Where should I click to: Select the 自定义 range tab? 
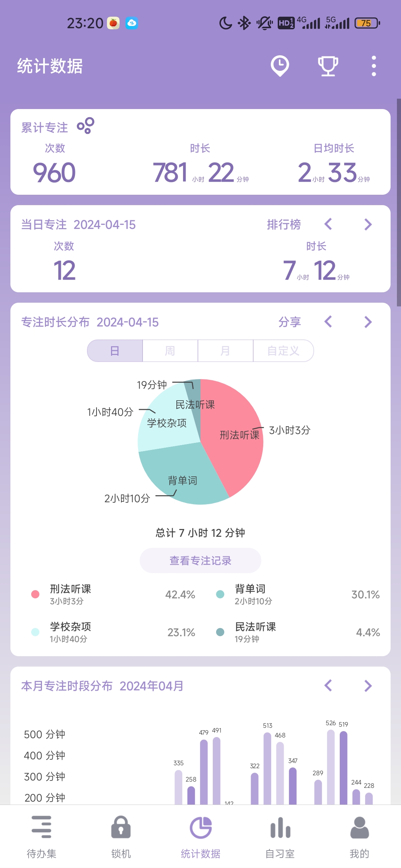pos(283,351)
